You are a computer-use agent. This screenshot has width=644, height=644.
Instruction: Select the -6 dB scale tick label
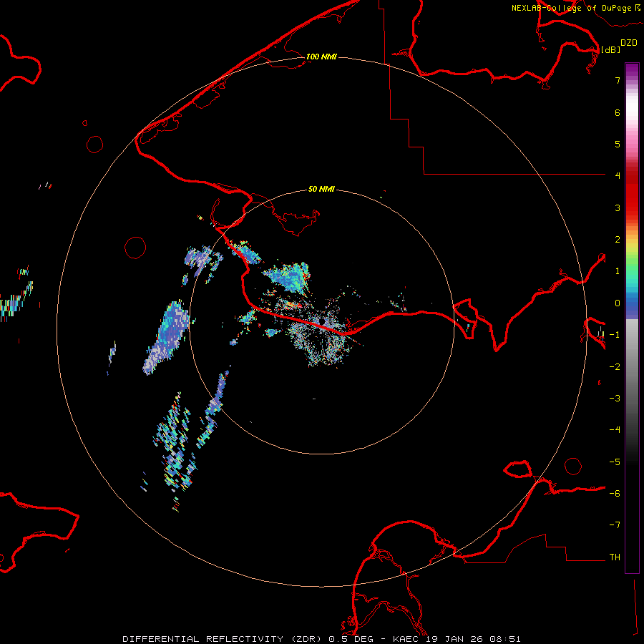click(x=615, y=494)
